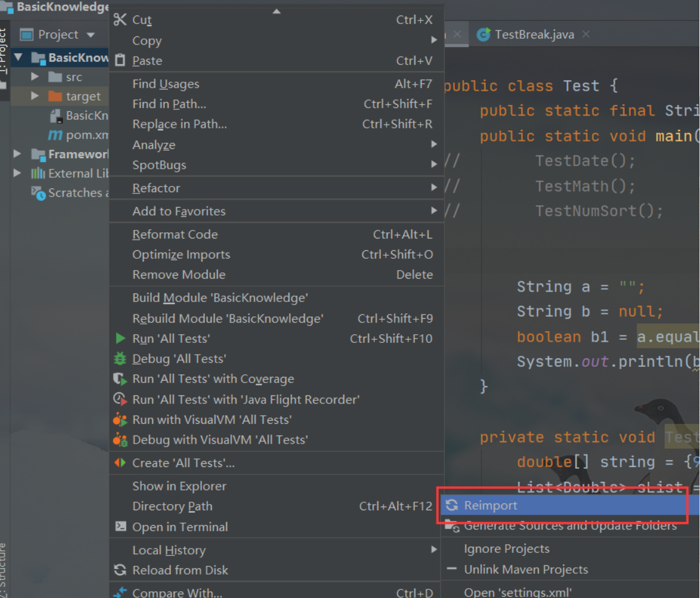Click the TestBreak.java class icon
The height and width of the screenshot is (598, 700).
pyautogui.click(x=483, y=35)
